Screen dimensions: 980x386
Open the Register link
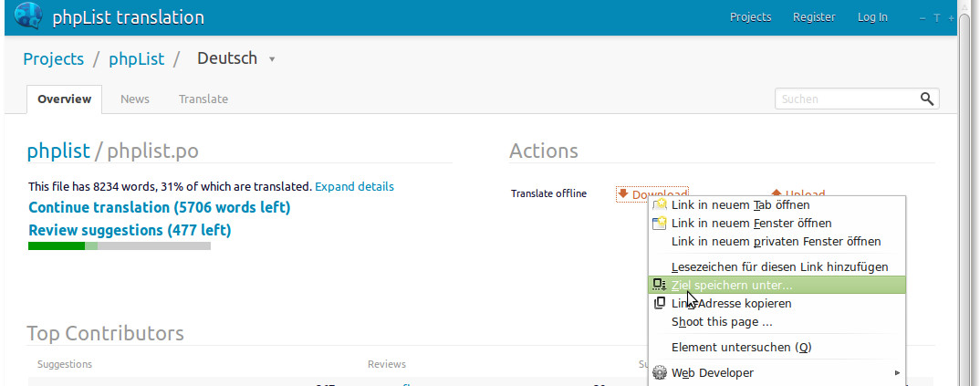click(814, 17)
